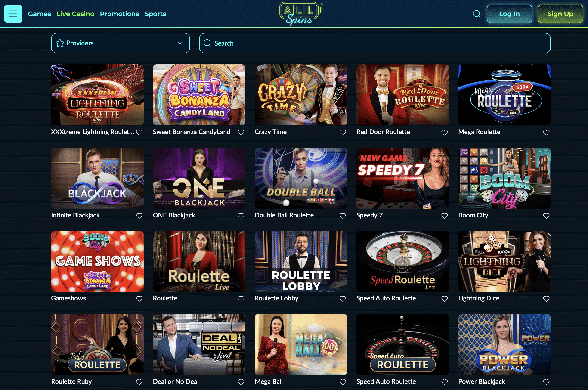Open the hamburger menu button
588x390 pixels.
[x=13, y=14]
